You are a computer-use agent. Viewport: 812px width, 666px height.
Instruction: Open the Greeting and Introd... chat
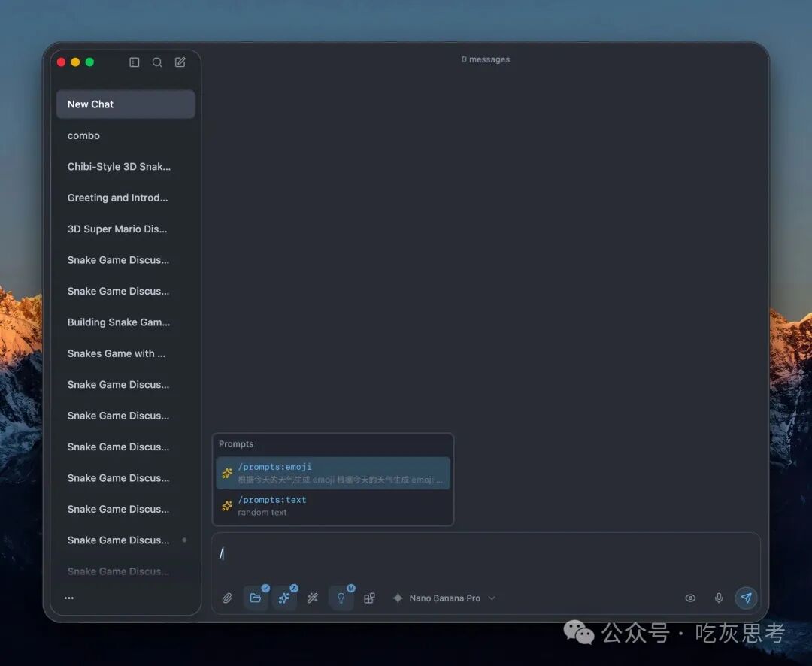coord(126,197)
